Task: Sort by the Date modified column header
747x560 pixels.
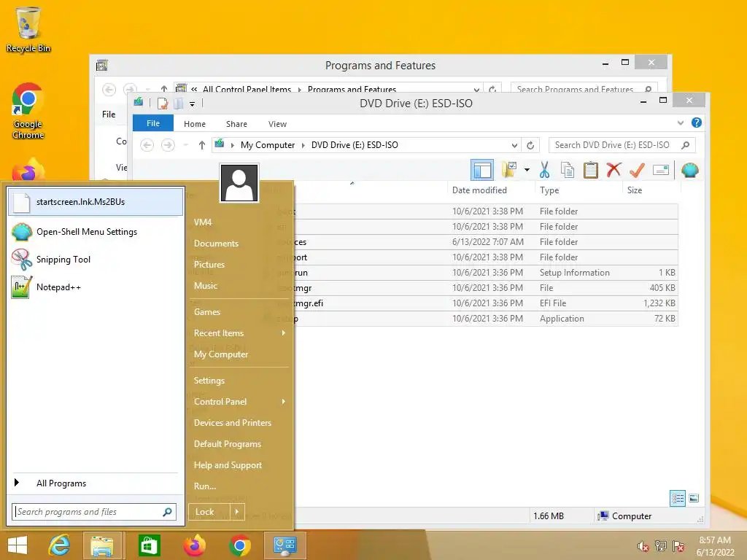Action: tap(491, 190)
